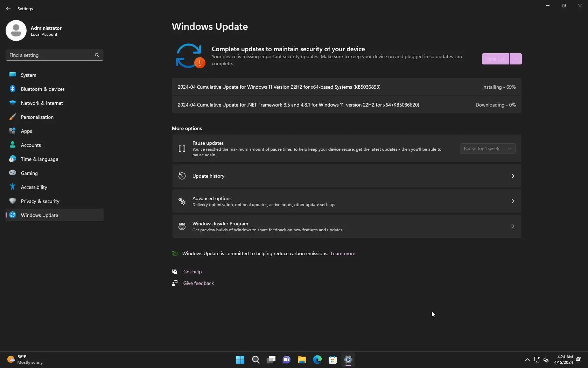Open Accounts settings in the sidebar

tap(55, 145)
